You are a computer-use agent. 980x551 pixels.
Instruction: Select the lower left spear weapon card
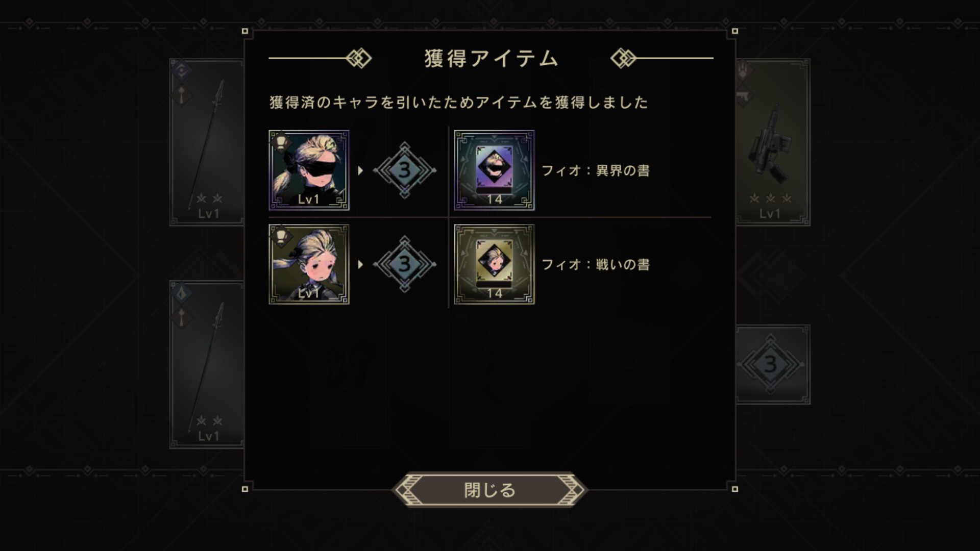(207, 365)
